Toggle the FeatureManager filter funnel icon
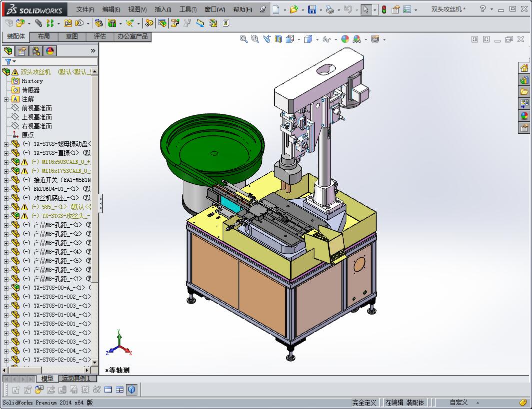532x409 pixels. point(8,61)
